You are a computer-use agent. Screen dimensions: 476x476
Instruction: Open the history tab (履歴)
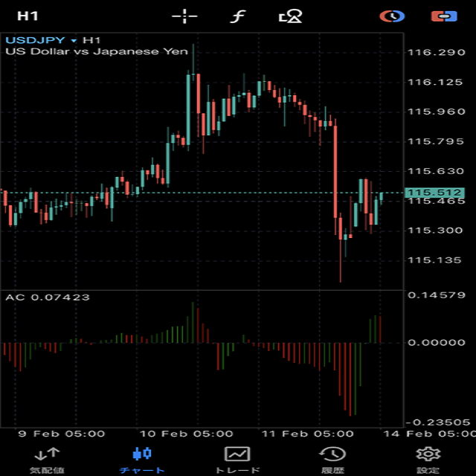pyautogui.click(x=332, y=460)
